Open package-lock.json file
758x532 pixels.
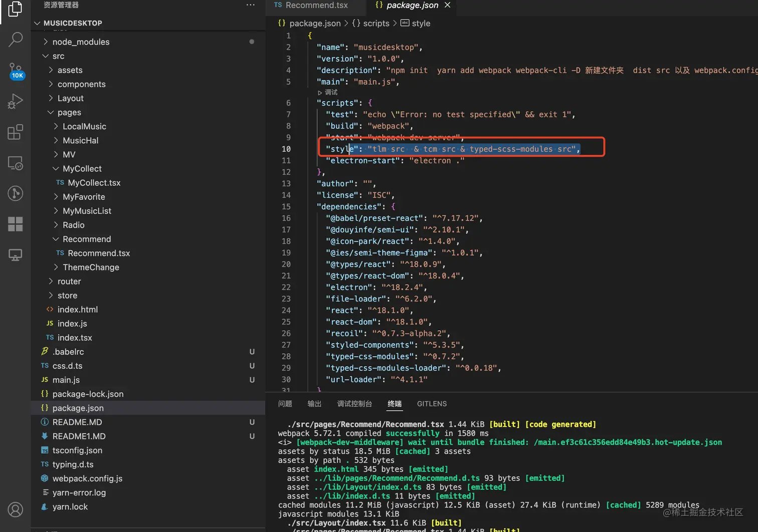tap(148, 394)
